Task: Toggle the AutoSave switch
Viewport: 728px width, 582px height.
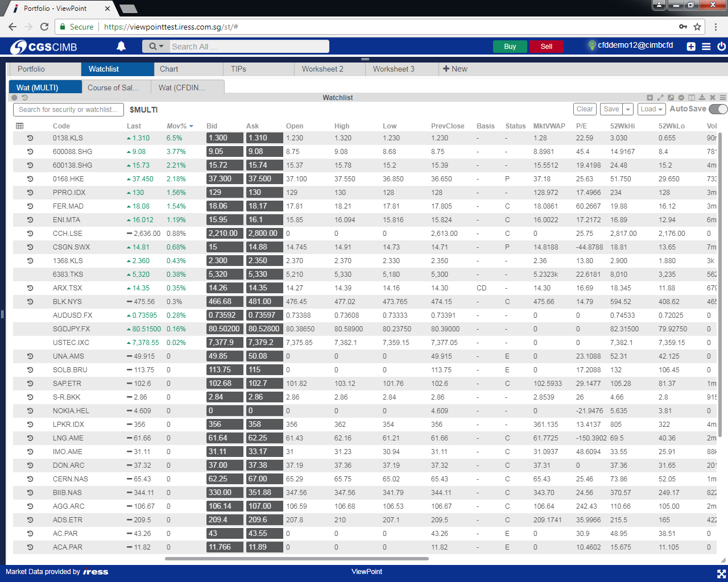Action: (x=718, y=109)
